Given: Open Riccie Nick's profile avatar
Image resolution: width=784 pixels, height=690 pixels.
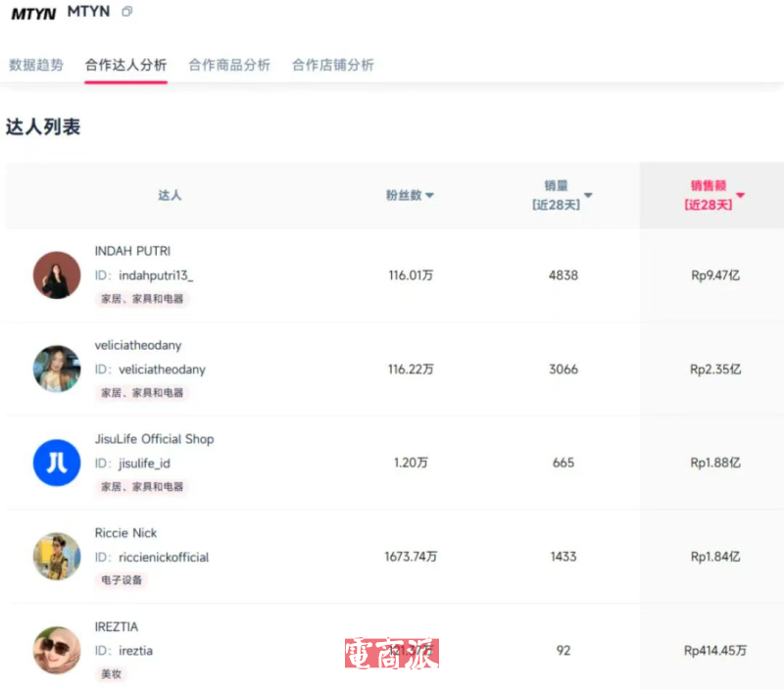Looking at the screenshot, I should tap(57, 556).
